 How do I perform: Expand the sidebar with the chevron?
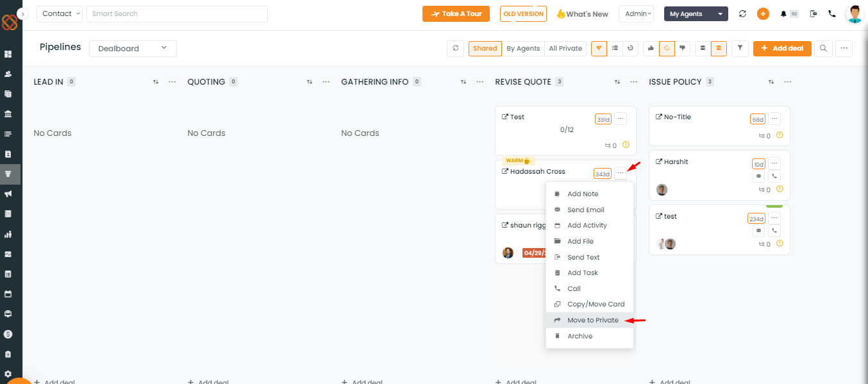24,13
